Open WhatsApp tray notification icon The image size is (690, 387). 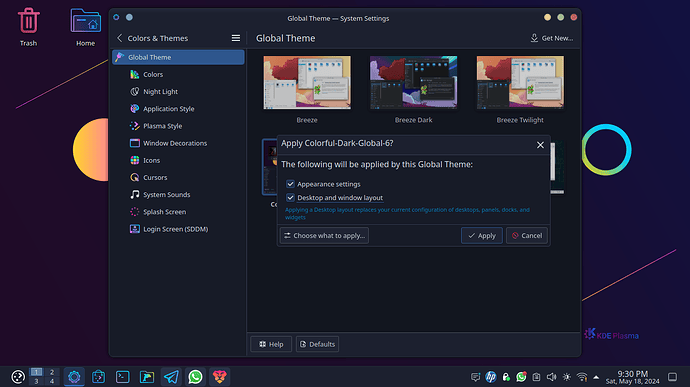pyautogui.click(x=521, y=377)
